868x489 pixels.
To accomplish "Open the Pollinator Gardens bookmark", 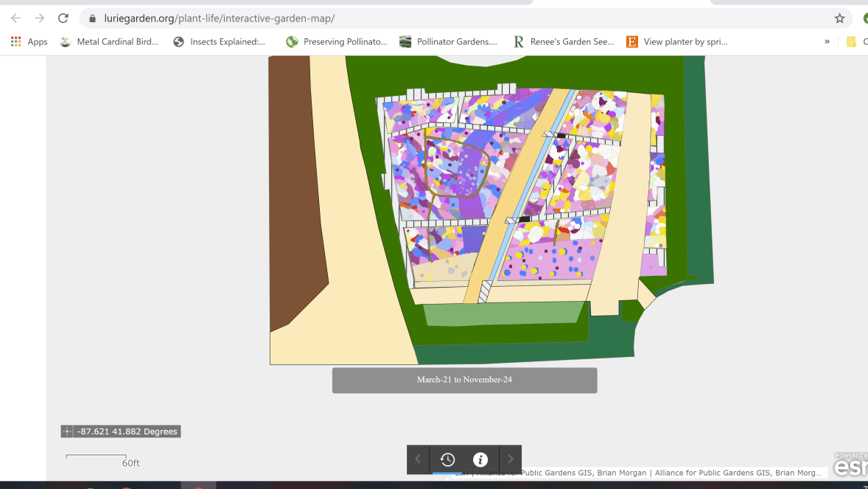I will [x=448, y=42].
